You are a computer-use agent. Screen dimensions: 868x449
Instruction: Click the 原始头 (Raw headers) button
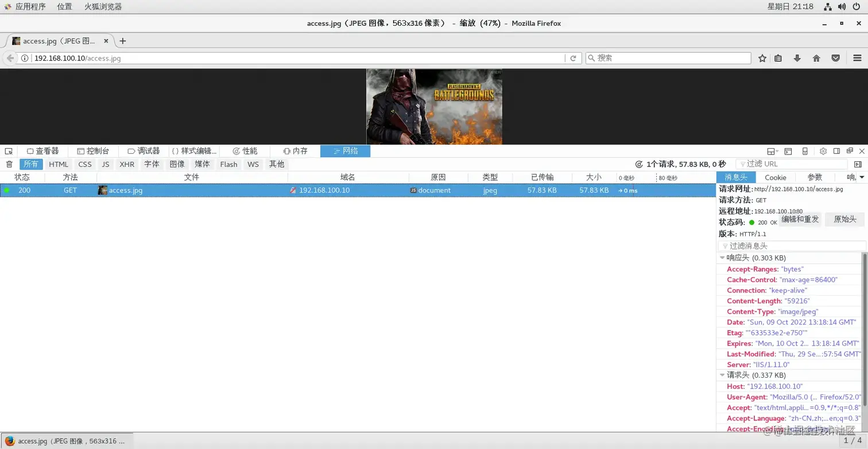(845, 219)
